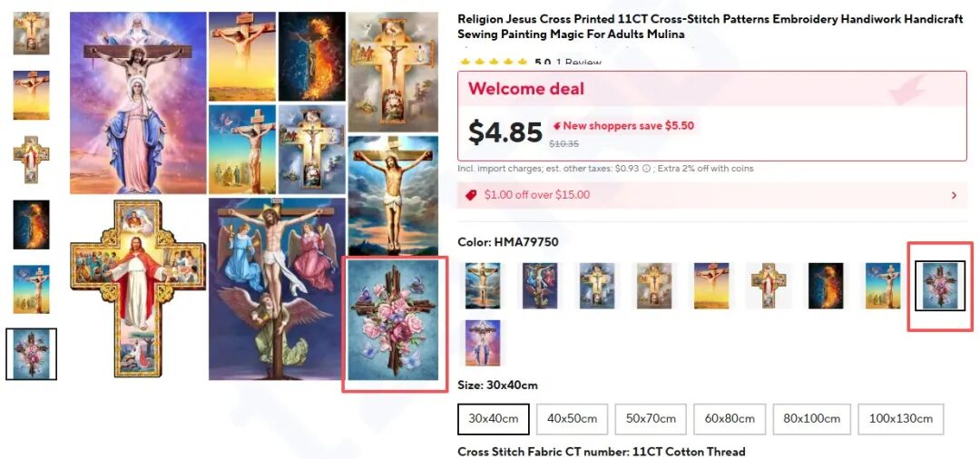Select the 30x40cm size option
The height and width of the screenshot is (459, 980).
pyautogui.click(x=493, y=419)
